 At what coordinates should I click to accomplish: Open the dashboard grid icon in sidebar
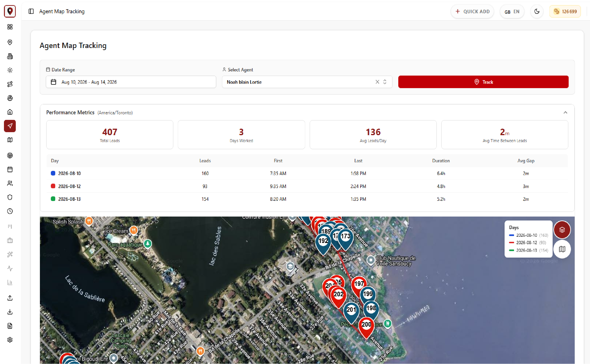tap(10, 27)
